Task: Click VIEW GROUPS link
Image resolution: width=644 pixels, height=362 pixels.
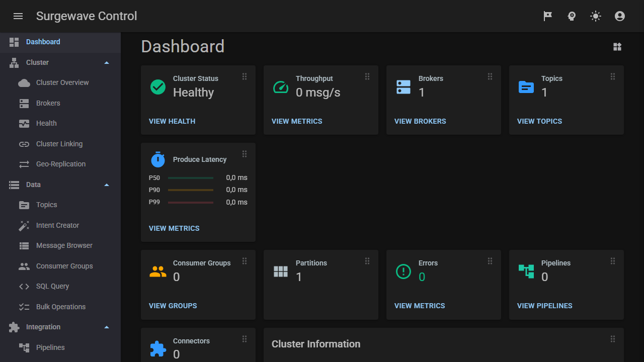Action: coord(173,306)
